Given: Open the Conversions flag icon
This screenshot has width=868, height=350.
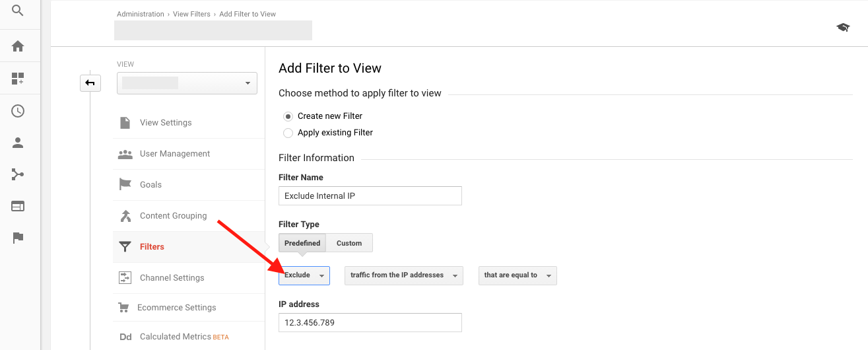Looking at the screenshot, I should pyautogui.click(x=18, y=238).
